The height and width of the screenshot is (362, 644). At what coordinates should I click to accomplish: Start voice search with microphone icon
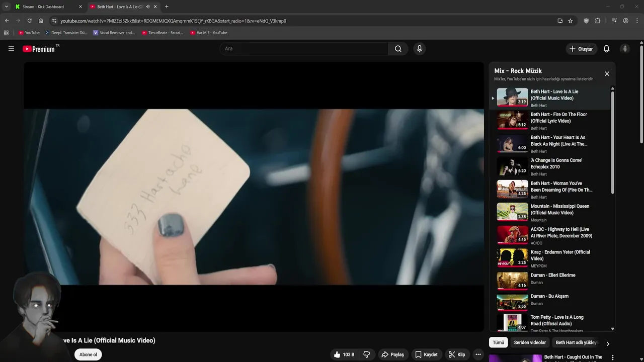[419, 49]
